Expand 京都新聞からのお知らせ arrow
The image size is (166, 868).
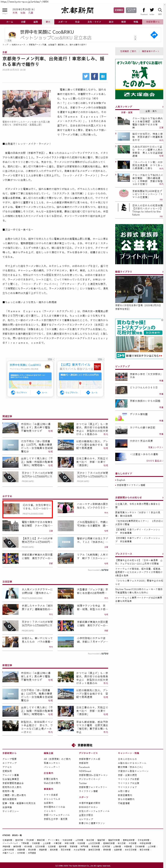(x=163, y=497)
